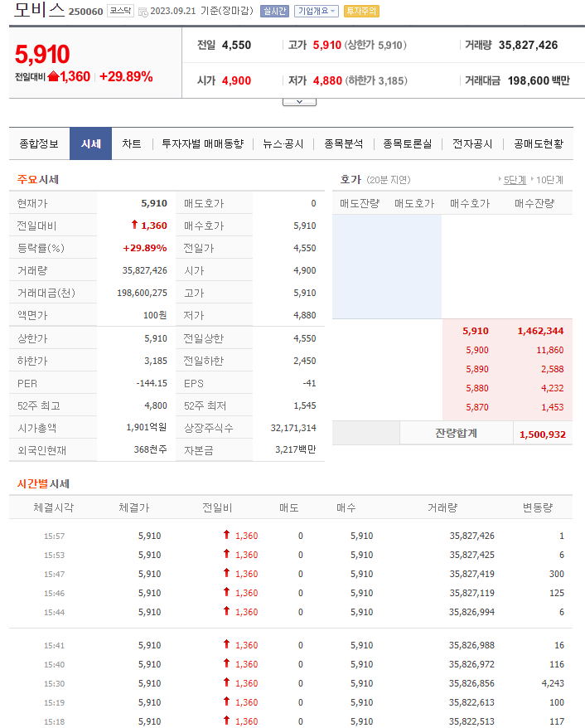The height and width of the screenshot is (728, 585).
Task: Open the 투자자별 매매동향 tab
Action: (x=202, y=144)
